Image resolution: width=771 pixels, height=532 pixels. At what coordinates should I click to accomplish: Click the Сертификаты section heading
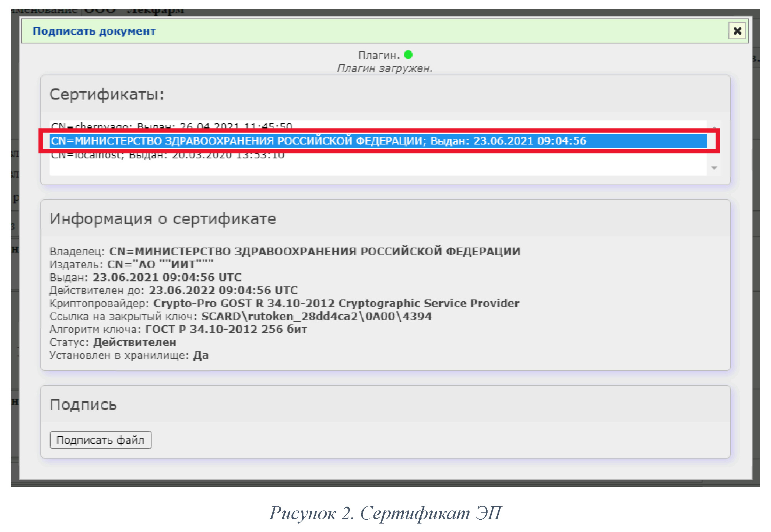[107, 94]
